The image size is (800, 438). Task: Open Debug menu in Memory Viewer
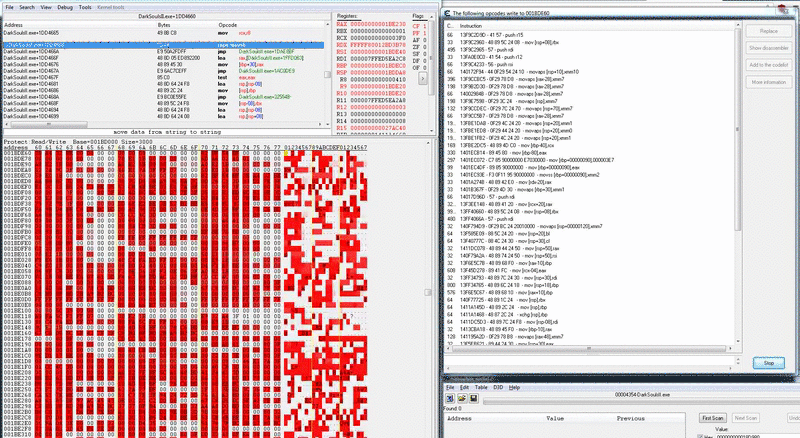[x=65, y=7]
